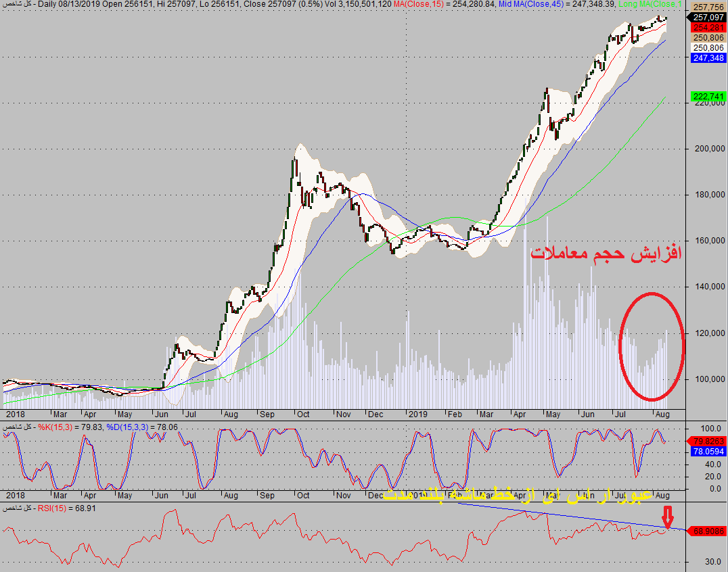Select the tan 257,756 price tag
The image size is (728, 572).
tap(708, 7)
